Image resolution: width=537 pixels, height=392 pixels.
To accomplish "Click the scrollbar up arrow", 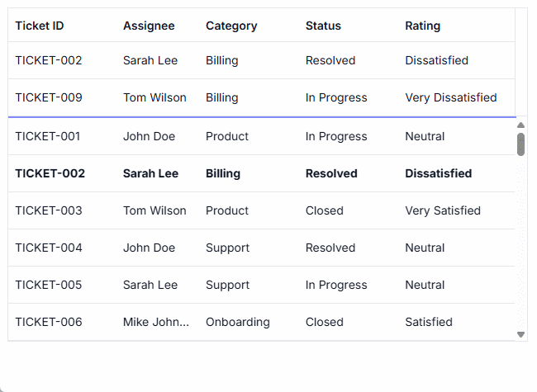I will pyautogui.click(x=520, y=125).
